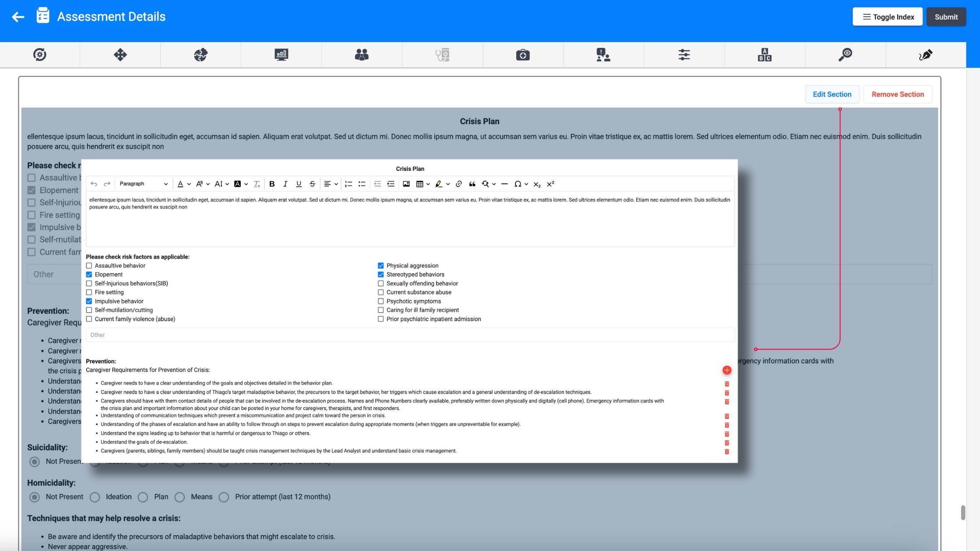This screenshot has width=980, height=551.
Task: Insert an image using the editor toolbar
Action: (406, 184)
